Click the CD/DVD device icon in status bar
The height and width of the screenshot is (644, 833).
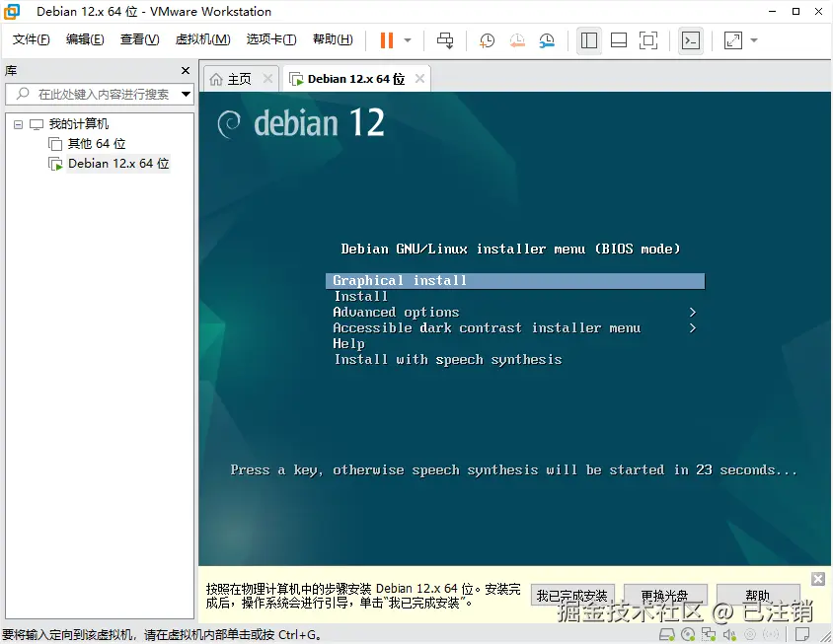pos(688,634)
